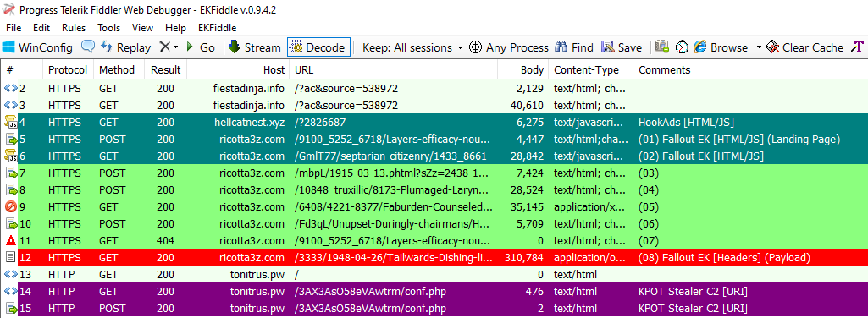
Task: Click the body size 310,784
Action: coord(523,258)
